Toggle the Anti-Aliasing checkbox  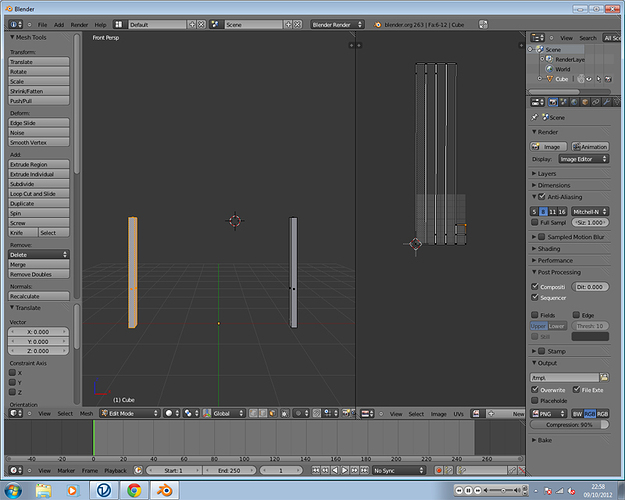click(542, 197)
